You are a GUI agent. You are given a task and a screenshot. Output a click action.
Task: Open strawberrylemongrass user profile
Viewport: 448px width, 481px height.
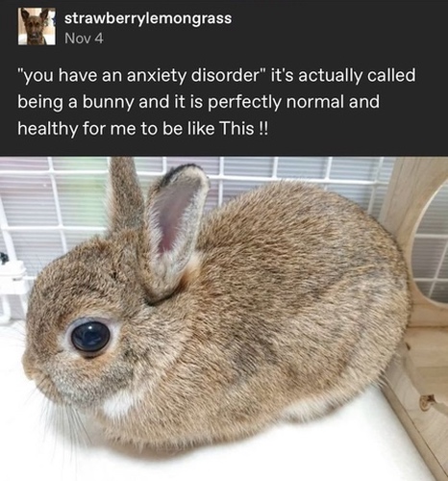[148, 18]
